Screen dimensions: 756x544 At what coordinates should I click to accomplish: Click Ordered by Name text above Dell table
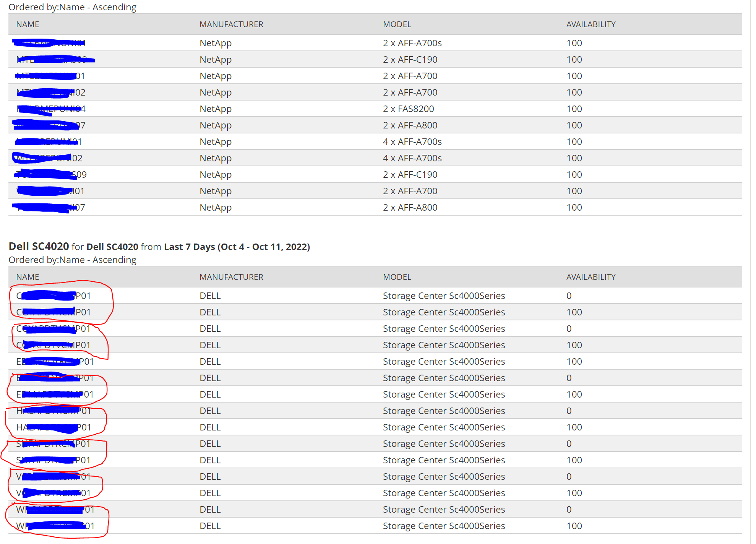(x=72, y=260)
